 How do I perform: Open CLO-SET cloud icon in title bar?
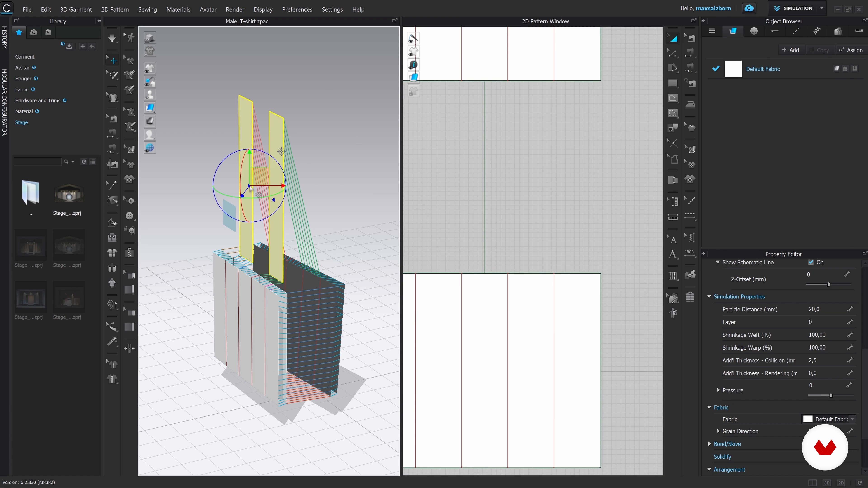[749, 8]
